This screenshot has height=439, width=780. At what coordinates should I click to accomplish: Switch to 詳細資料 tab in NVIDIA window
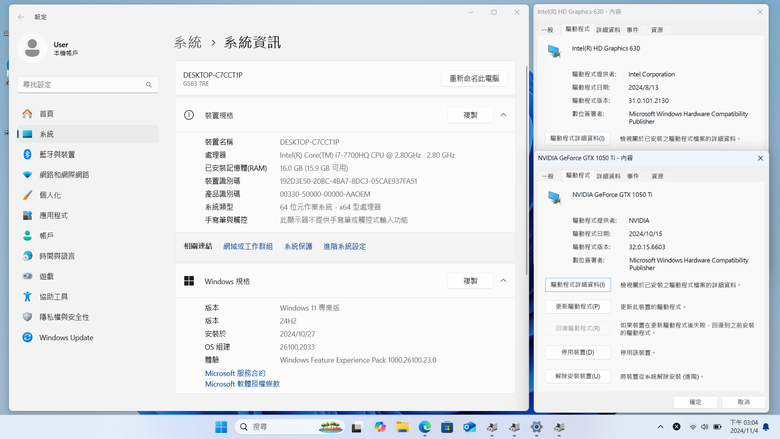click(x=608, y=176)
